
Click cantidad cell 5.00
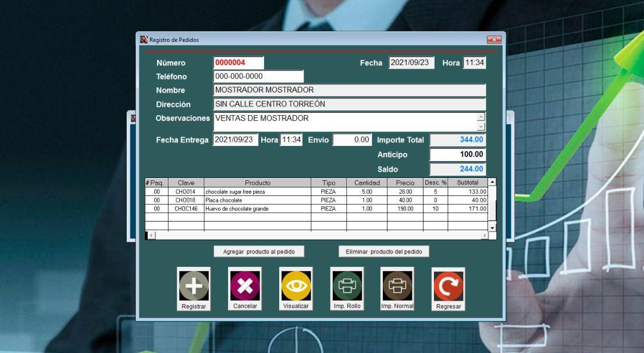(367, 192)
